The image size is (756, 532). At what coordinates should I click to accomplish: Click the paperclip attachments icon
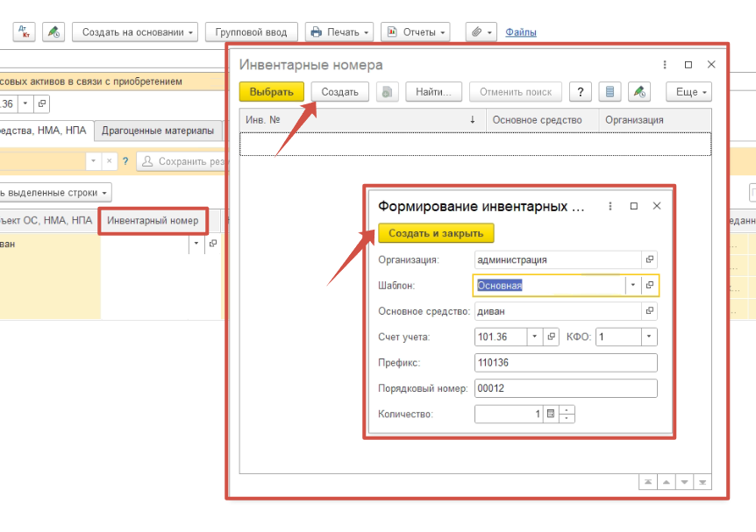tap(481, 32)
